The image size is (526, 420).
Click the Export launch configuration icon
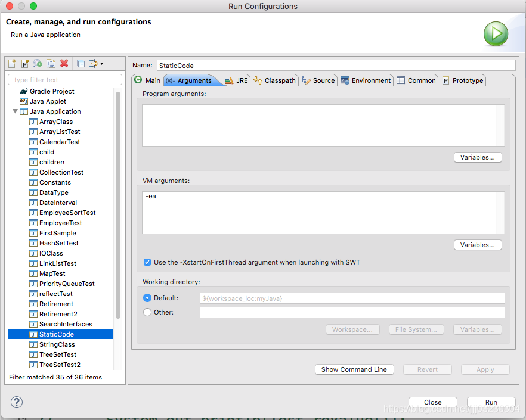38,63
